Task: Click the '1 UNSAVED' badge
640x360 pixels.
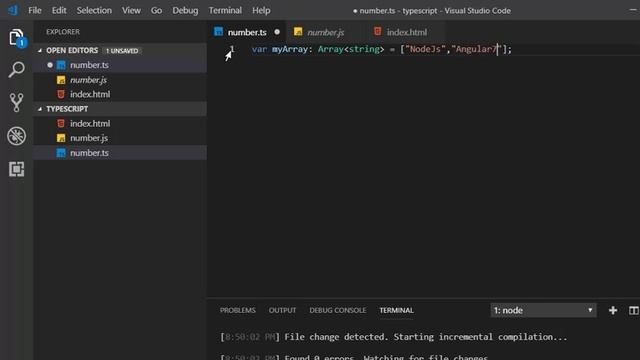Action: coord(122,51)
